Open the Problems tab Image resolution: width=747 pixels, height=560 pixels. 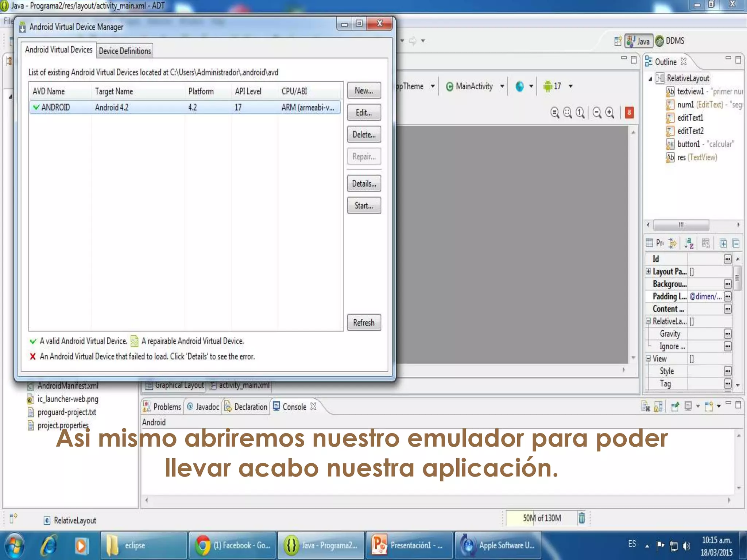pos(162,407)
